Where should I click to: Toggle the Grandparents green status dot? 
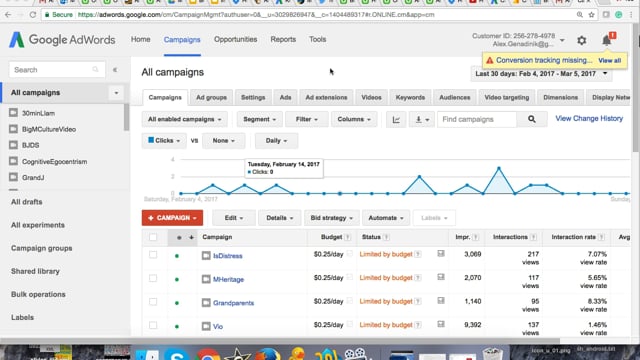click(177, 303)
